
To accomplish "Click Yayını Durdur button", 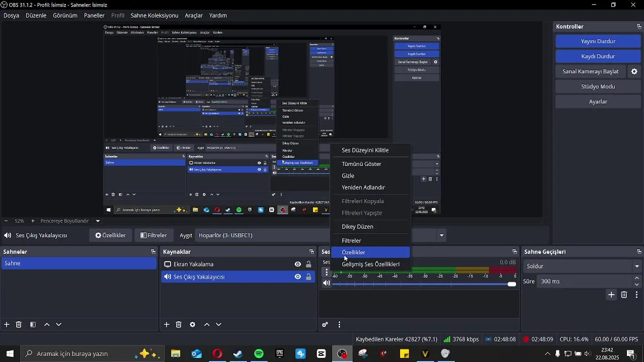I will click(598, 41).
